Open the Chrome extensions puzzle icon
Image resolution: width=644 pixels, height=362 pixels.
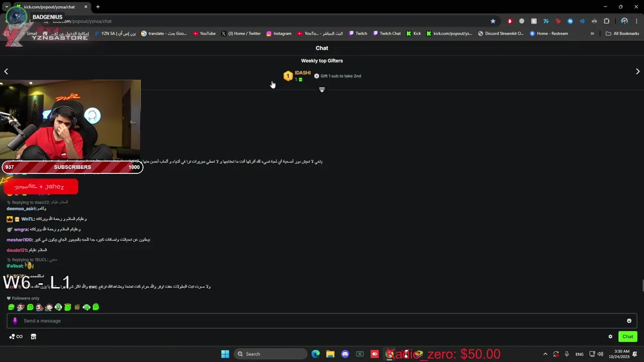[606, 21]
